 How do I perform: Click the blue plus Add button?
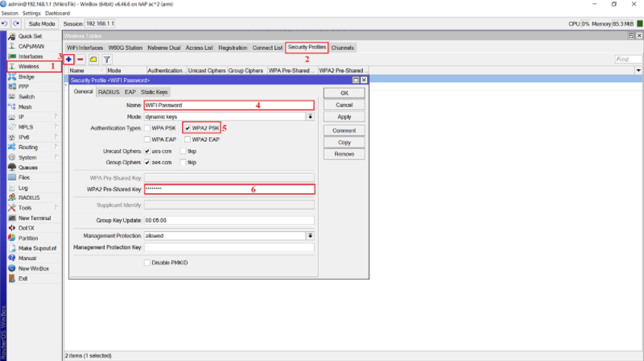[69, 60]
